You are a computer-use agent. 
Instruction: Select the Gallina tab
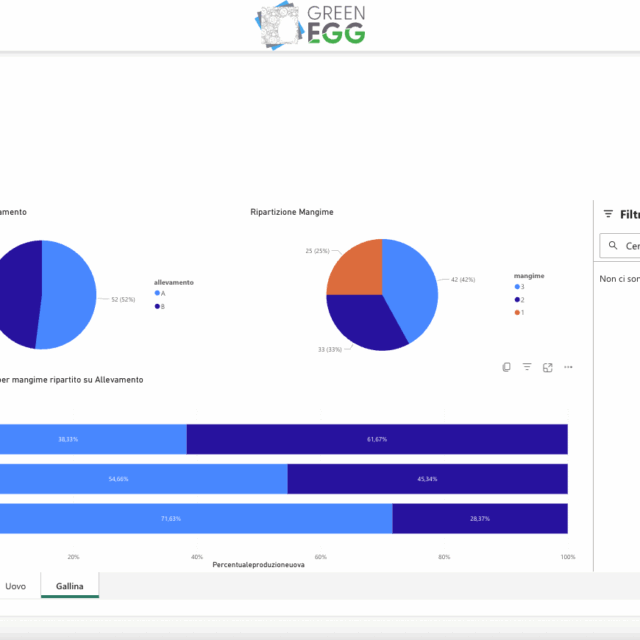coord(70,586)
